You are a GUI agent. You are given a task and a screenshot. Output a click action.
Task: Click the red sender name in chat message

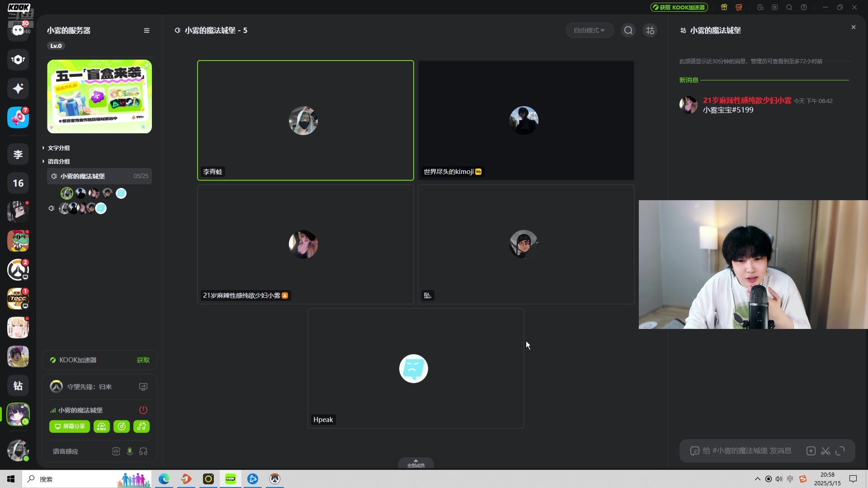pos(747,100)
